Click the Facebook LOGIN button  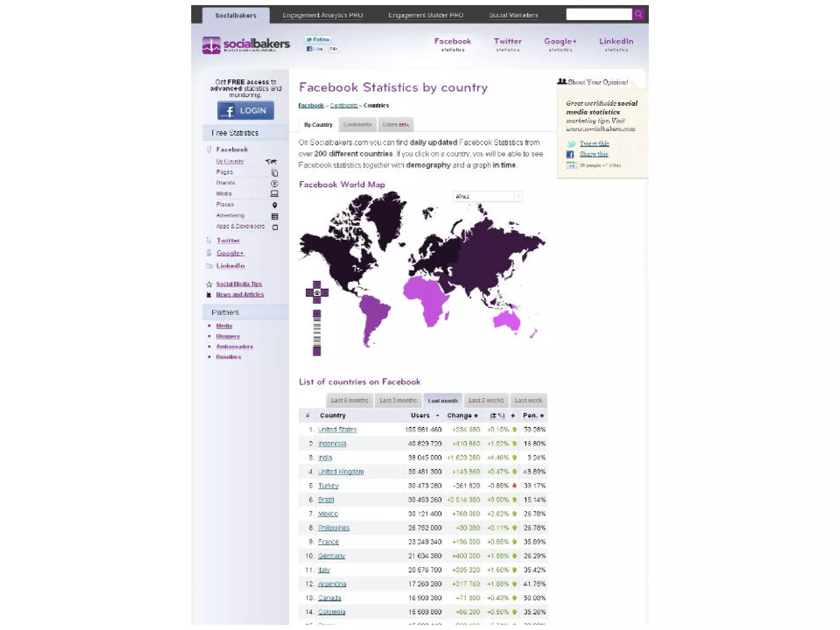click(245, 111)
